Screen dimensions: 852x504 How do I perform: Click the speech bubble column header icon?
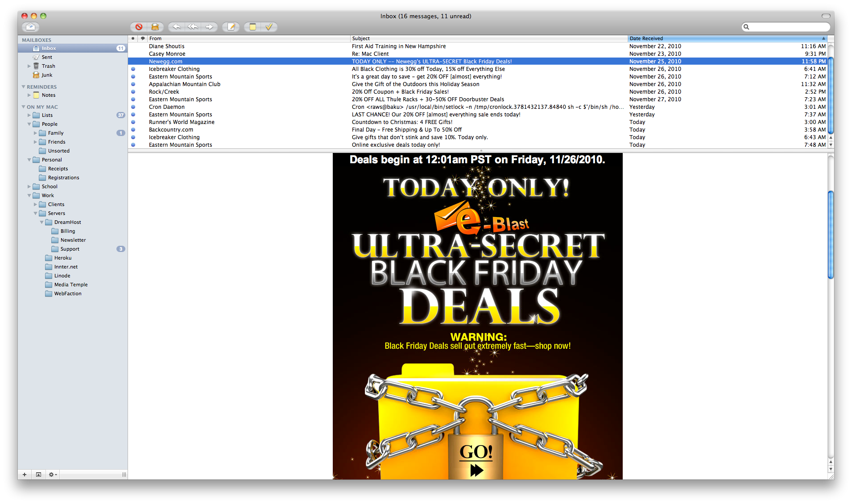(x=143, y=38)
